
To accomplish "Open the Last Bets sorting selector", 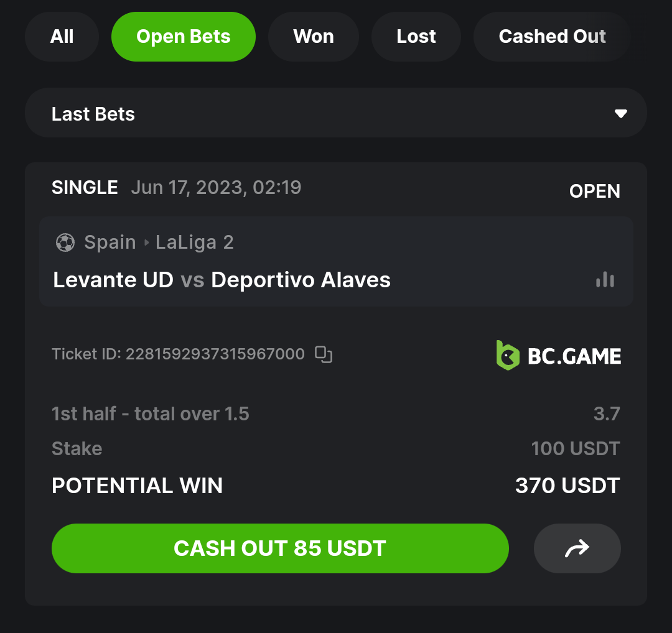I will [336, 113].
